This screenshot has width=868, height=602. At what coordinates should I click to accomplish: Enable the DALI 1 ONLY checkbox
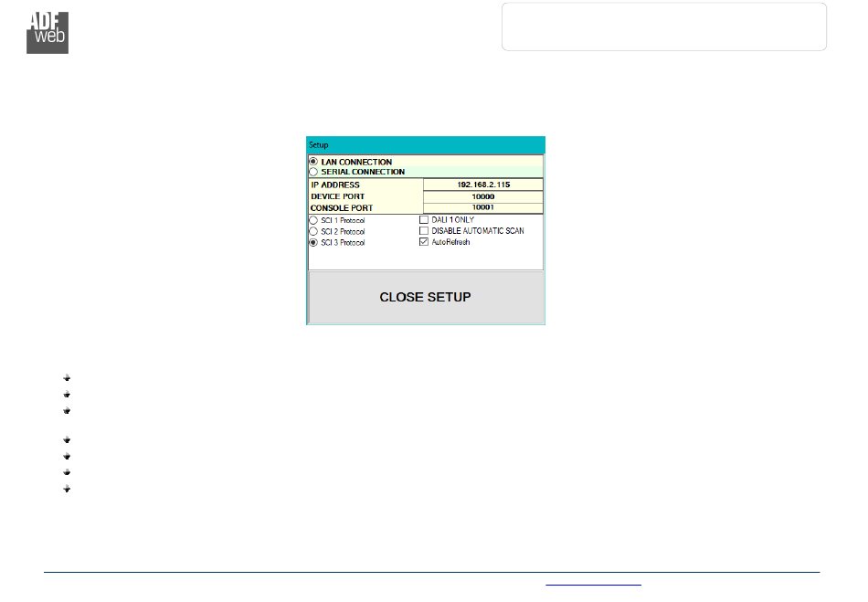click(424, 219)
